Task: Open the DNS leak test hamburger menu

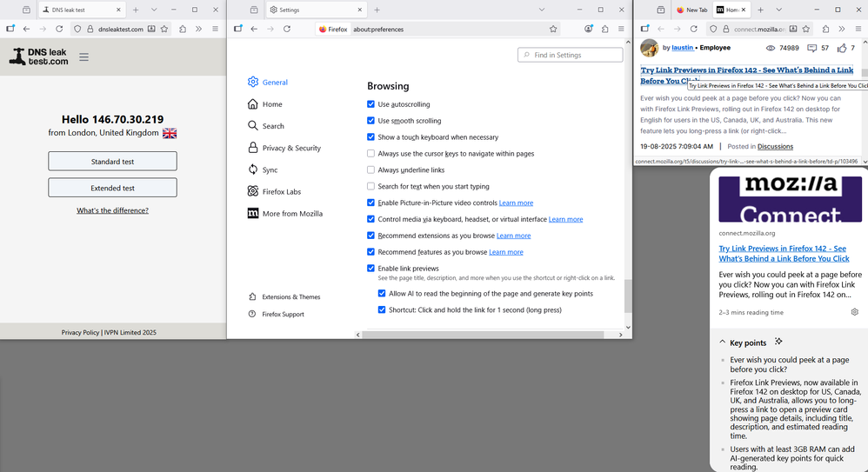Action: [x=83, y=57]
